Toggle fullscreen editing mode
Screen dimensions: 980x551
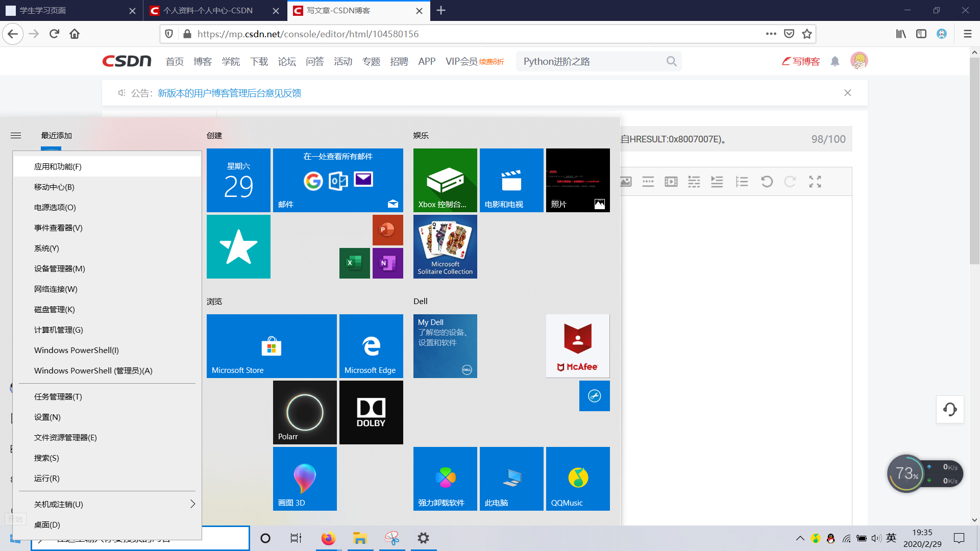(x=815, y=181)
